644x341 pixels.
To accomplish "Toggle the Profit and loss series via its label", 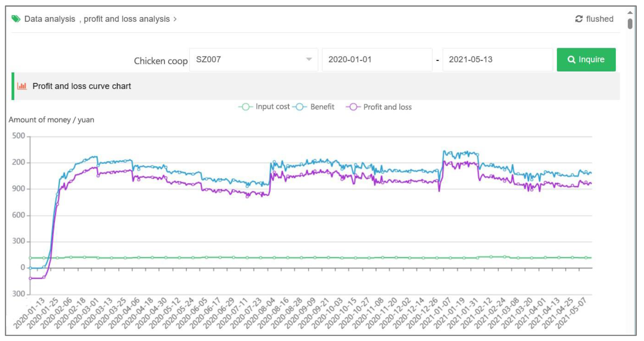I will pos(387,107).
